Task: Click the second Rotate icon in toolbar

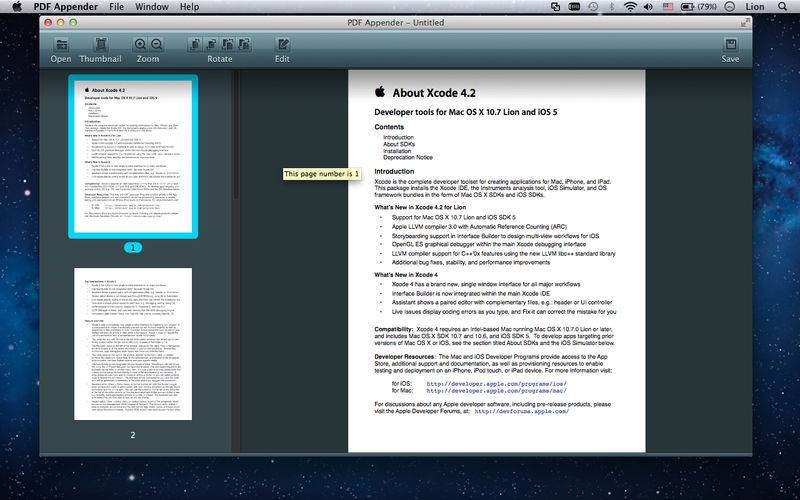Action: click(211, 44)
